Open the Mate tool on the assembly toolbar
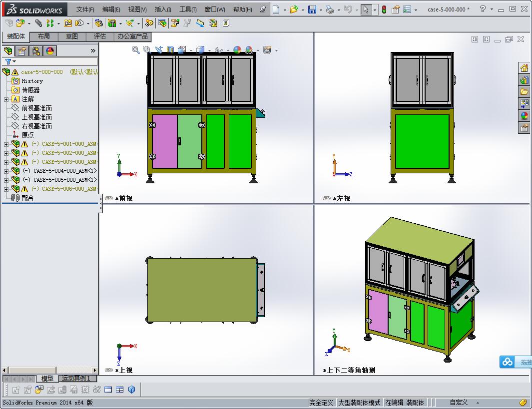The image size is (532, 409). coord(38,23)
